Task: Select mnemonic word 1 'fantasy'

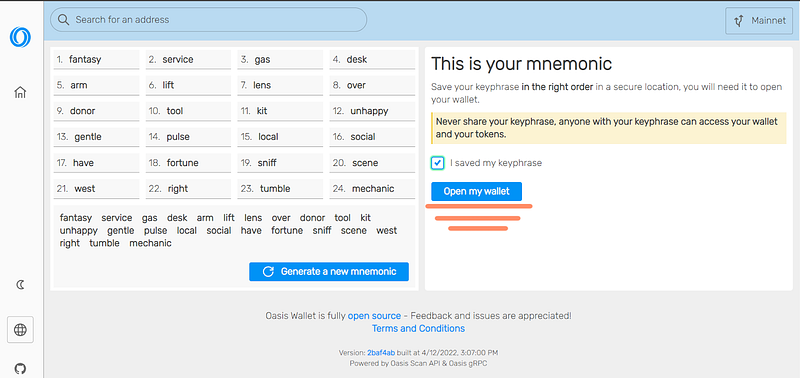Action: pos(96,60)
